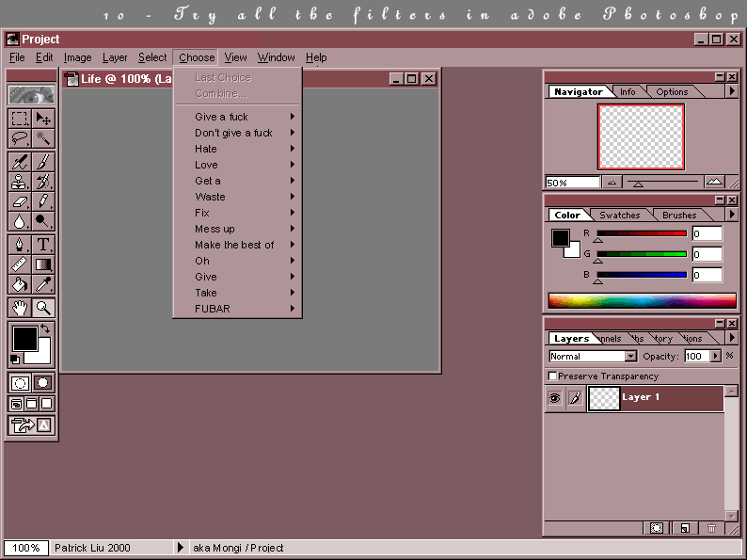Screen dimensions: 747x560
Task: Expand the "Make the best of" submenu
Action: [x=234, y=245]
